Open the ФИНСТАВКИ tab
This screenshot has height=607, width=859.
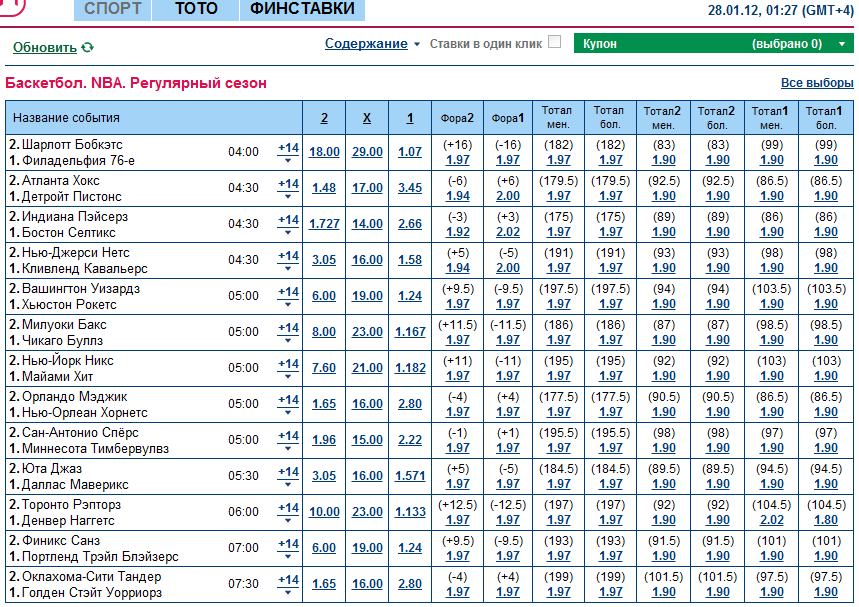(302, 9)
